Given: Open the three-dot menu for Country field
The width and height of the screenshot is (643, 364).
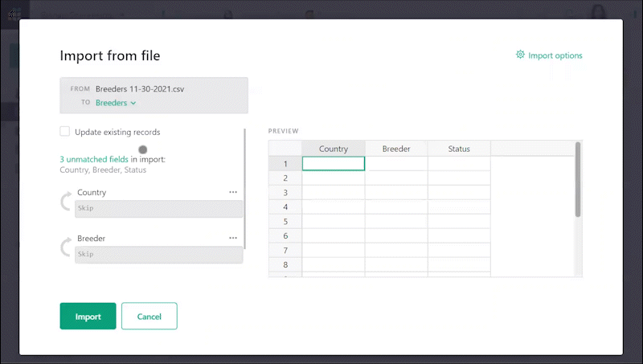Looking at the screenshot, I should tap(233, 193).
